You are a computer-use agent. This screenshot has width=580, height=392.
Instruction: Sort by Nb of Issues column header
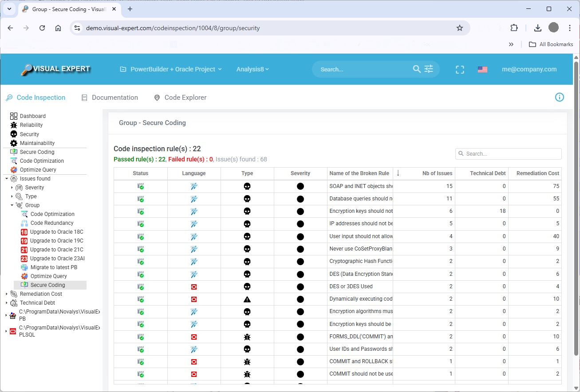pos(437,173)
